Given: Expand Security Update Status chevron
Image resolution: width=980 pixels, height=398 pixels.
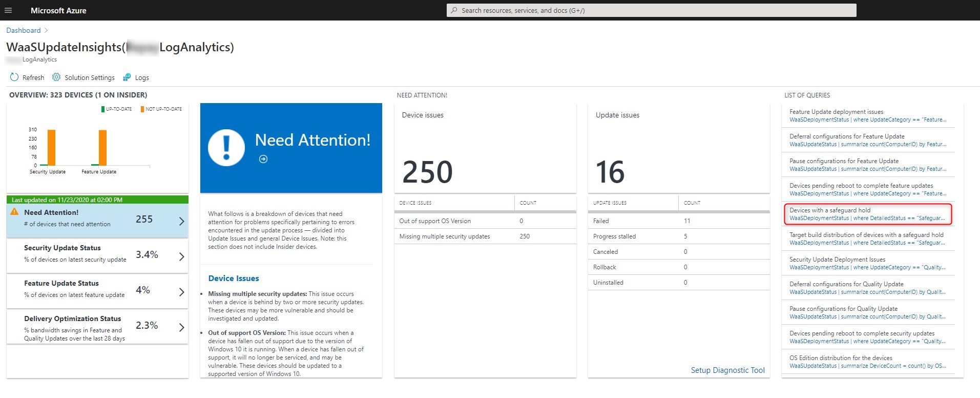Looking at the screenshot, I should (181, 256).
